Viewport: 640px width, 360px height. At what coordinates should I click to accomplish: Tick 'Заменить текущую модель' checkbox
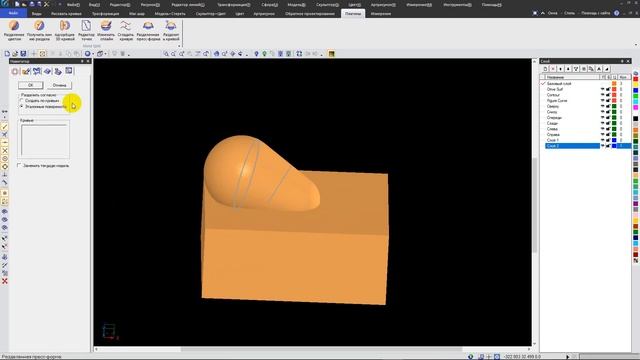(x=19, y=166)
